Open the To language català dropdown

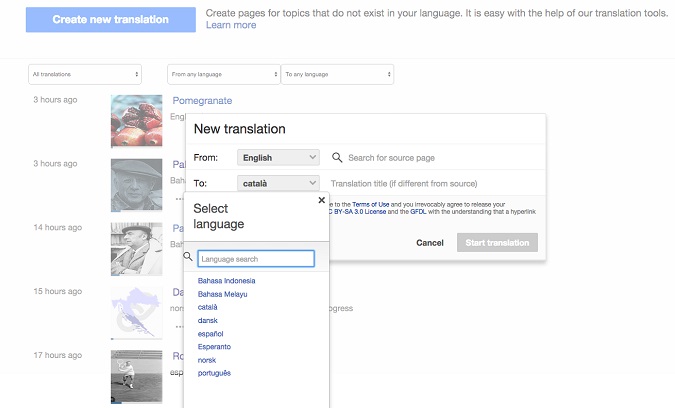click(x=278, y=183)
